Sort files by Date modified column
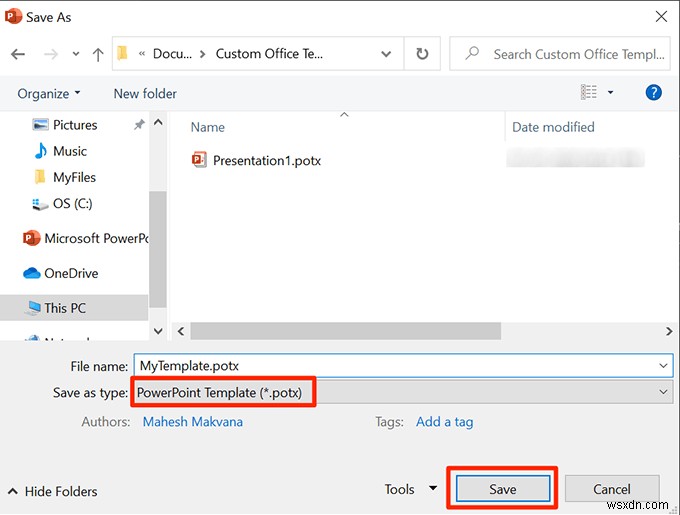 [553, 127]
